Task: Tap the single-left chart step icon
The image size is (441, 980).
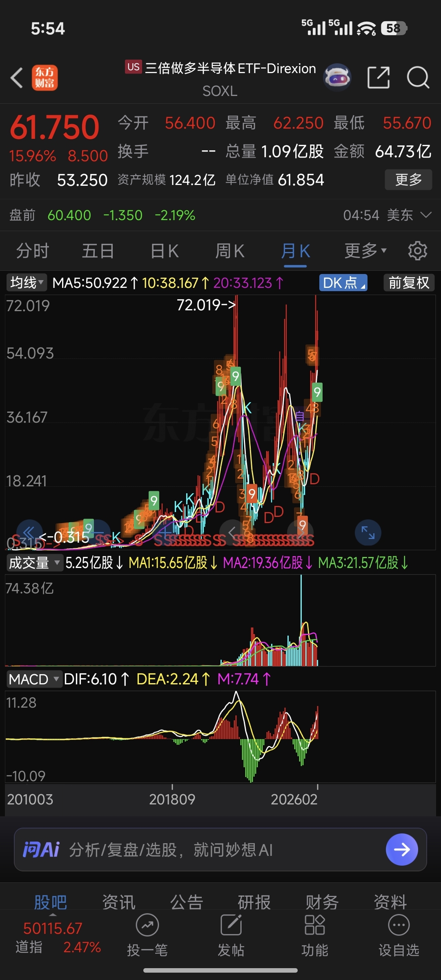Action: tap(233, 532)
